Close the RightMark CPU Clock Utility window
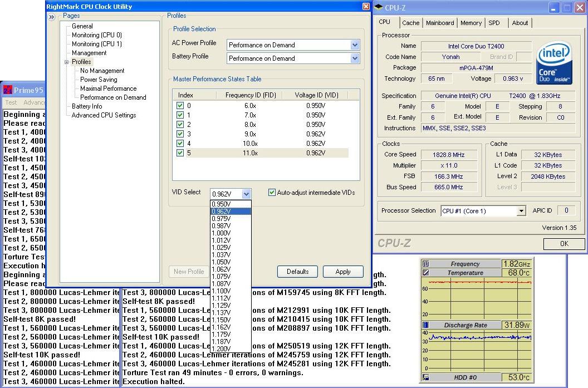588x388 pixels. [366, 6]
